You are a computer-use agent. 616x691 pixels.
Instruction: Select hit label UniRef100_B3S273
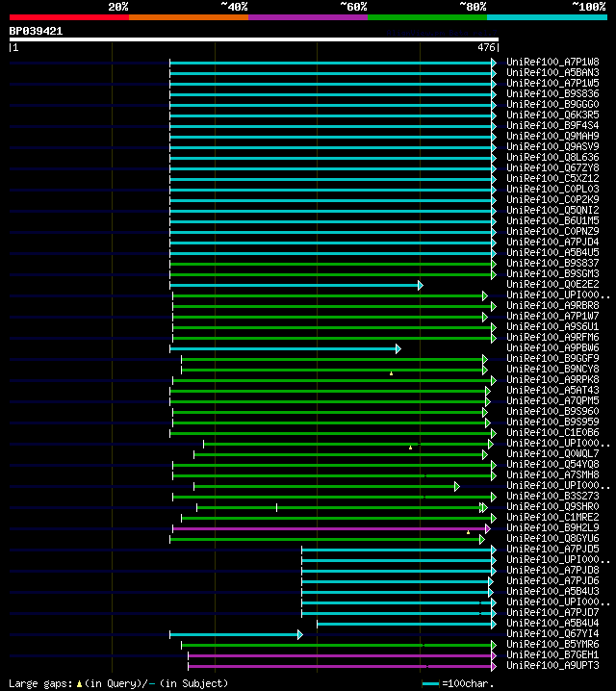point(552,496)
